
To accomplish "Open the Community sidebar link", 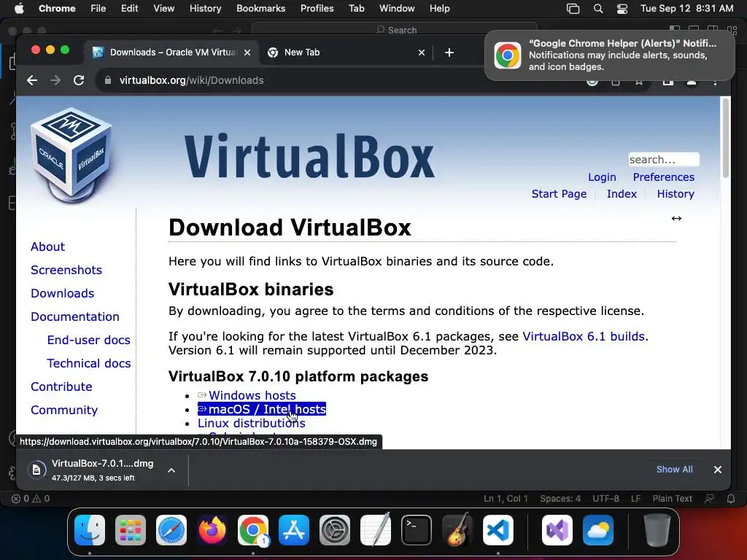I will coord(64,410).
